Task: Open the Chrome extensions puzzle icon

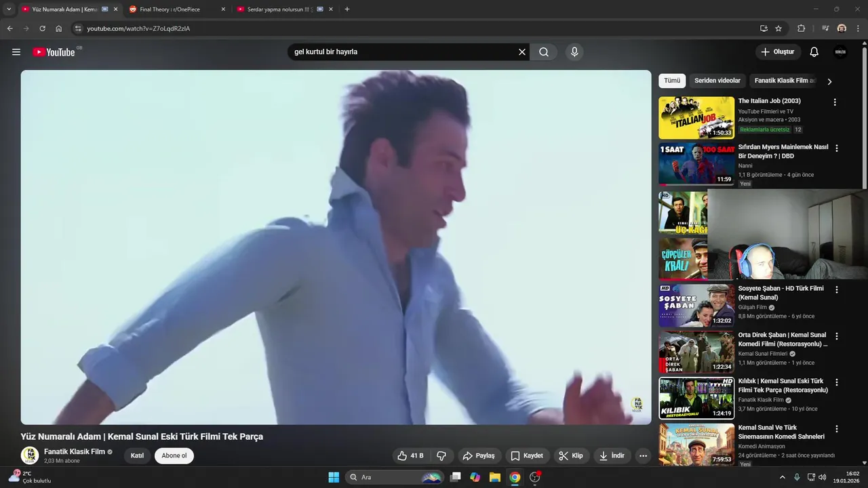Action: (x=801, y=28)
